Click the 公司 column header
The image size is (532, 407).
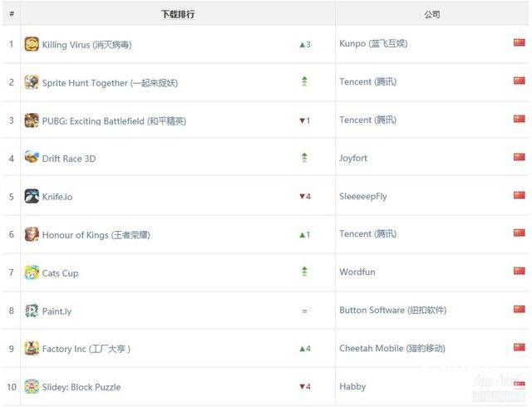pyautogui.click(x=432, y=15)
